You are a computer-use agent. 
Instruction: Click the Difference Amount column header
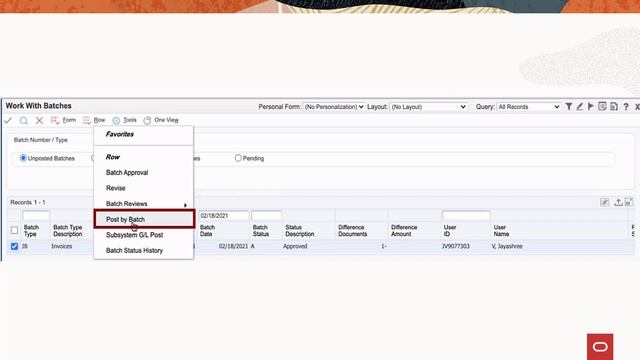coord(404,231)
